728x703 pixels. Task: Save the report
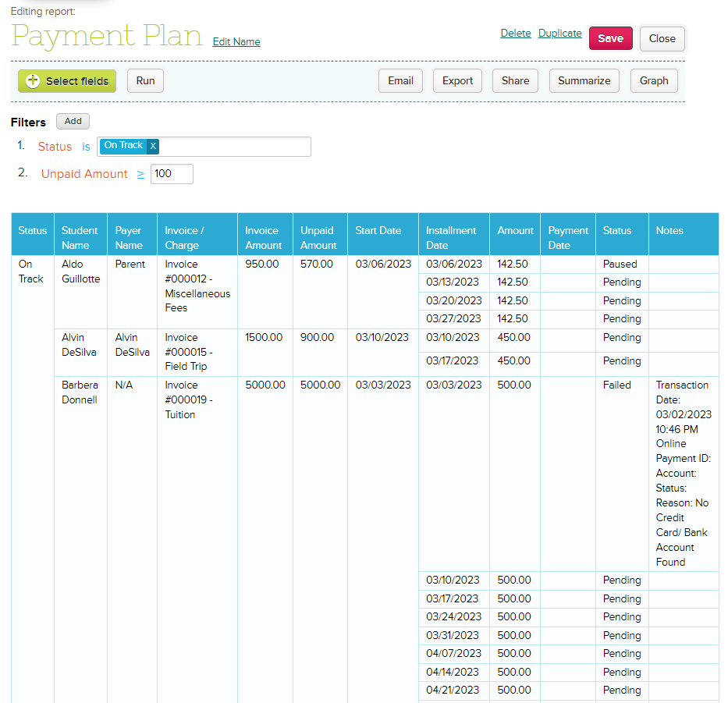point(610,38)
